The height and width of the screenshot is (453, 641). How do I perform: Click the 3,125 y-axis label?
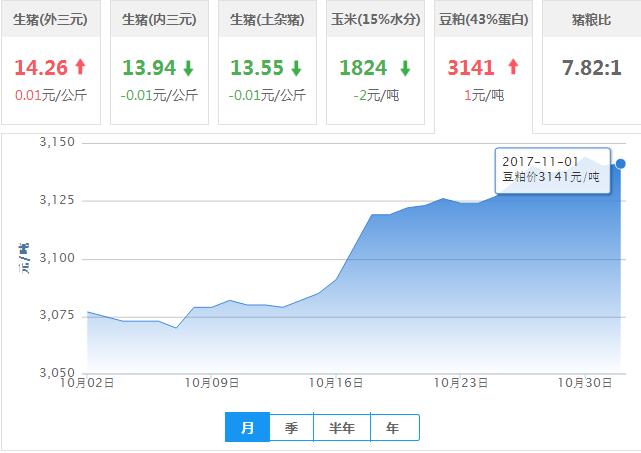[x=57, y=200]
